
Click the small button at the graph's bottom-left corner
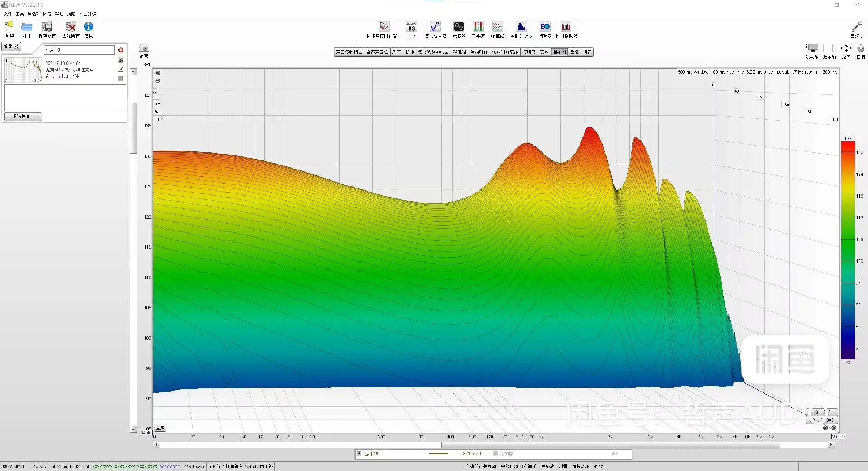[x=160, y=428]
